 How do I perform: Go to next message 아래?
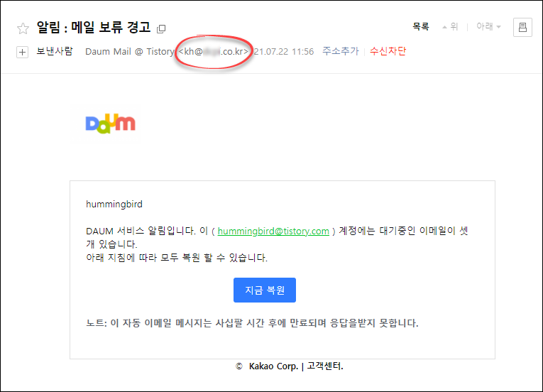click(x=488, y=26)
